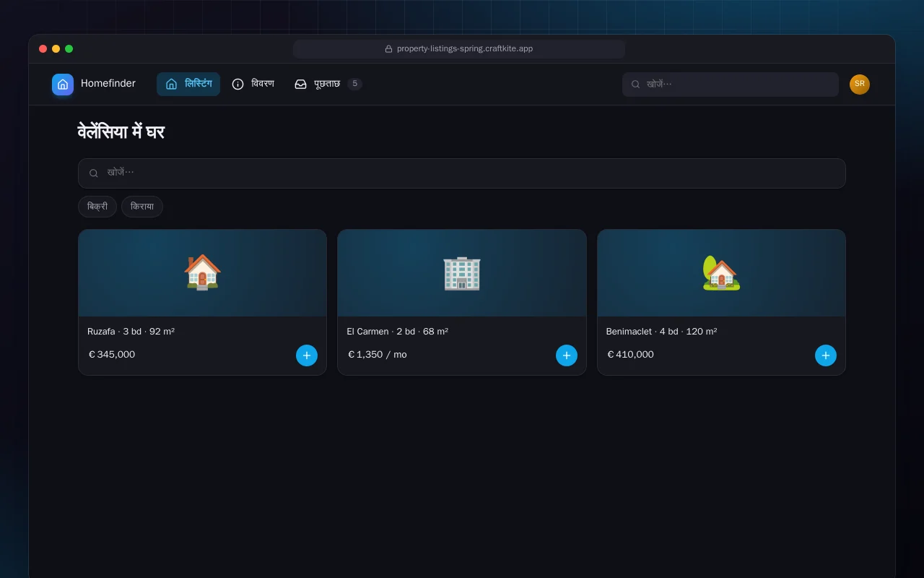Image resolution: width=924 pixels, height=578 pixels.
Task: Open the लिस्टिंग tab
Action: tap(188, 84)
